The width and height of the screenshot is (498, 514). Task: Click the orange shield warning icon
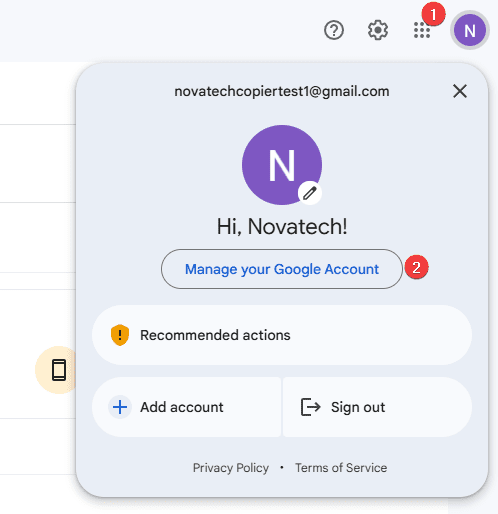pyautogui.click(x=120, y=335)
